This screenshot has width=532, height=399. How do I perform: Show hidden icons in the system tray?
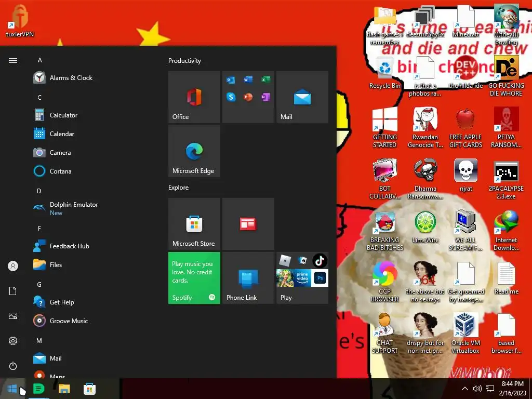tap(465, 389)
